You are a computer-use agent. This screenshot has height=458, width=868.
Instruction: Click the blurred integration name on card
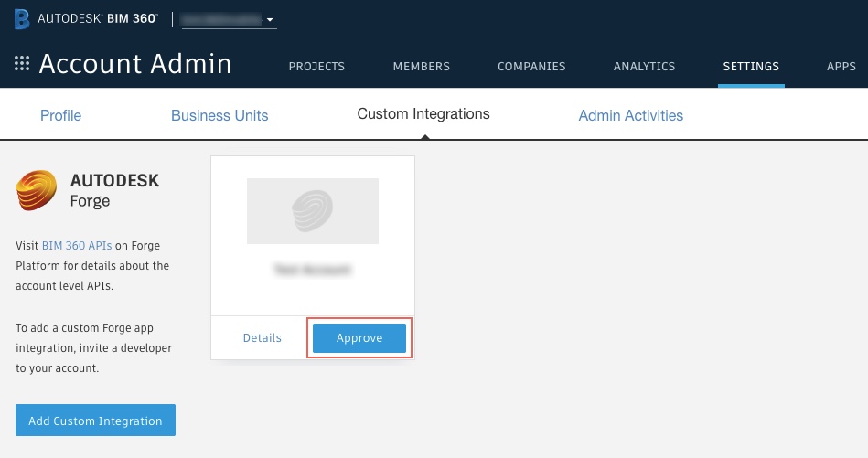(x=312, y=271)
